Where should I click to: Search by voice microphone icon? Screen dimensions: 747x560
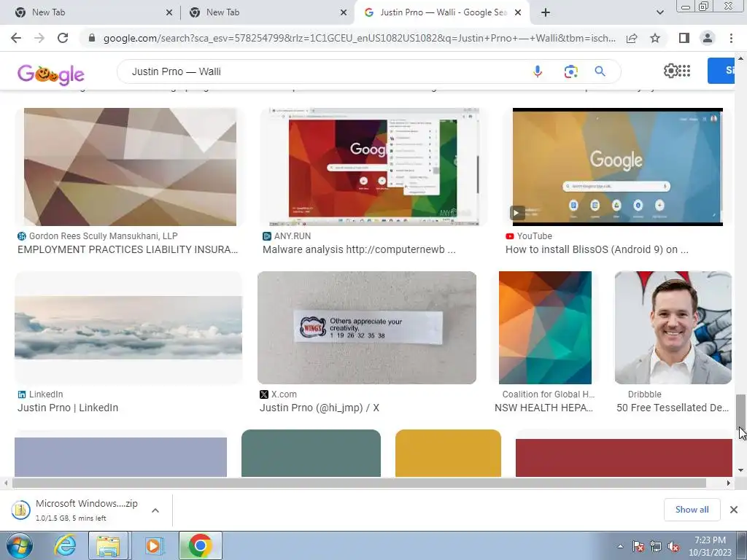coord(538,71)
